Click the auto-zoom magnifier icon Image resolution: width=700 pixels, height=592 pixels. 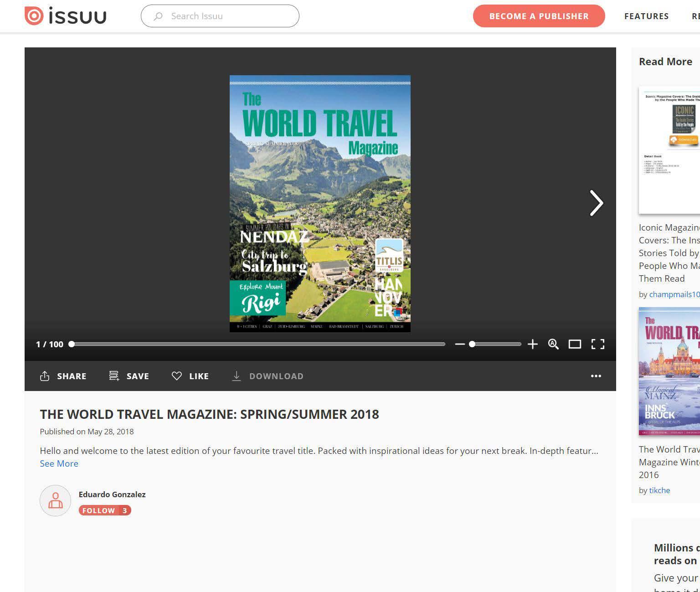click(x=553, y=344)
